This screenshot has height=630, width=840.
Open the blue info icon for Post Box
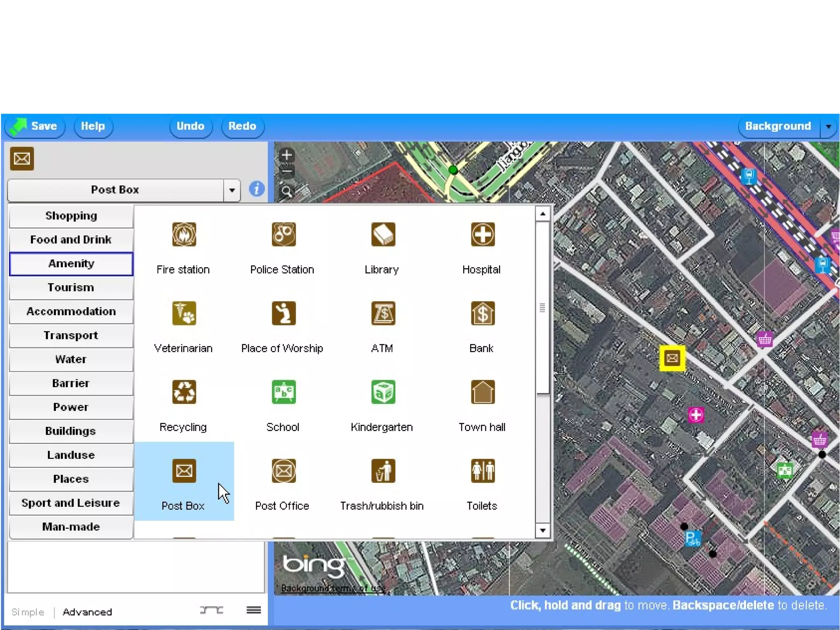[257, 189]
